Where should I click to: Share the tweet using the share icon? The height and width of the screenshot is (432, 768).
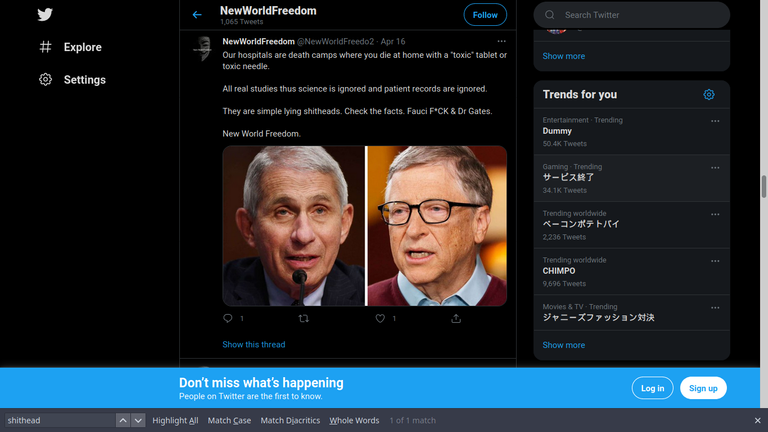tap(456, 318)
